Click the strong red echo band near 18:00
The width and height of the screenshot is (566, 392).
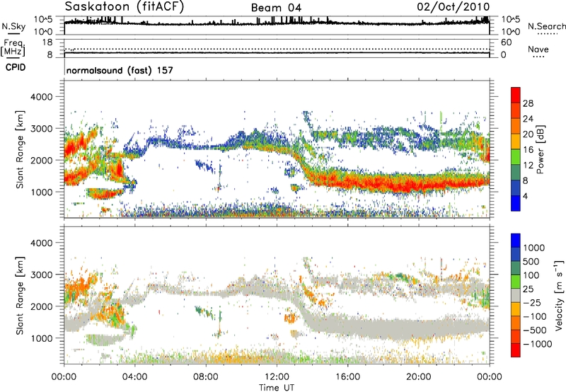(x=383, y=182)
